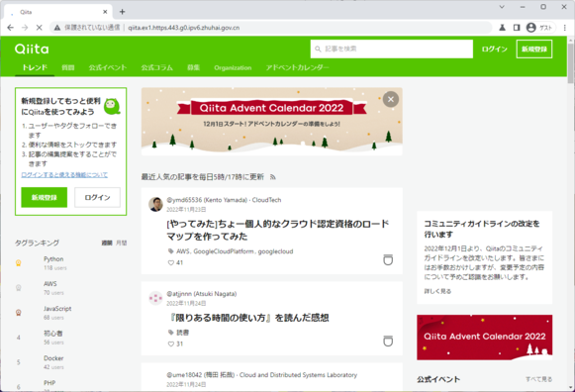Open the ログインすると使える機能について link
Viewport: 575px width, 392px height.
tap(64, 175)
